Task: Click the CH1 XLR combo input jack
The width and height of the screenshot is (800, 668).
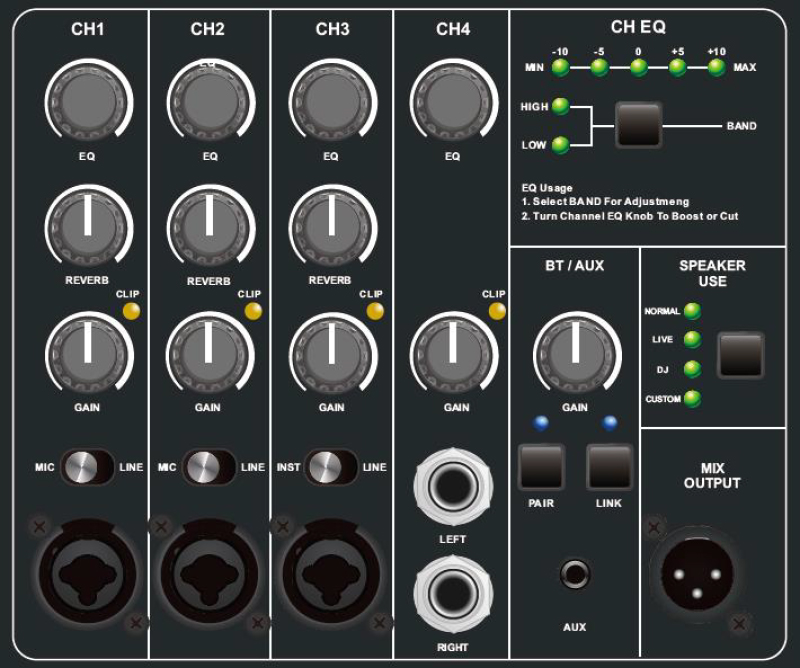Action: point(88,575)
